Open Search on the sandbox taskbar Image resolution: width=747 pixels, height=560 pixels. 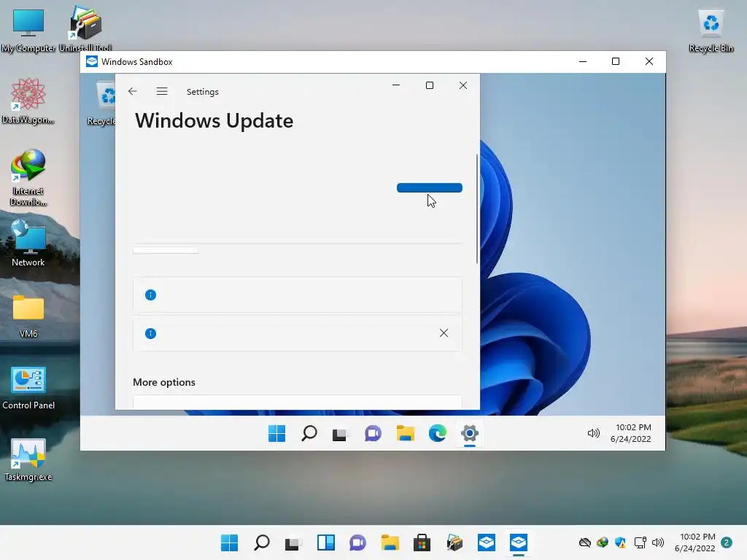(309, 433)
